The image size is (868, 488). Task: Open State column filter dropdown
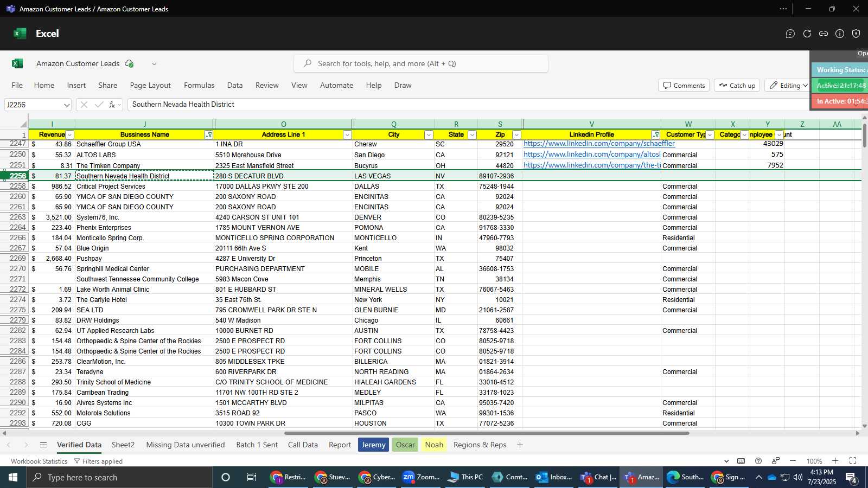tap(472, 134)
